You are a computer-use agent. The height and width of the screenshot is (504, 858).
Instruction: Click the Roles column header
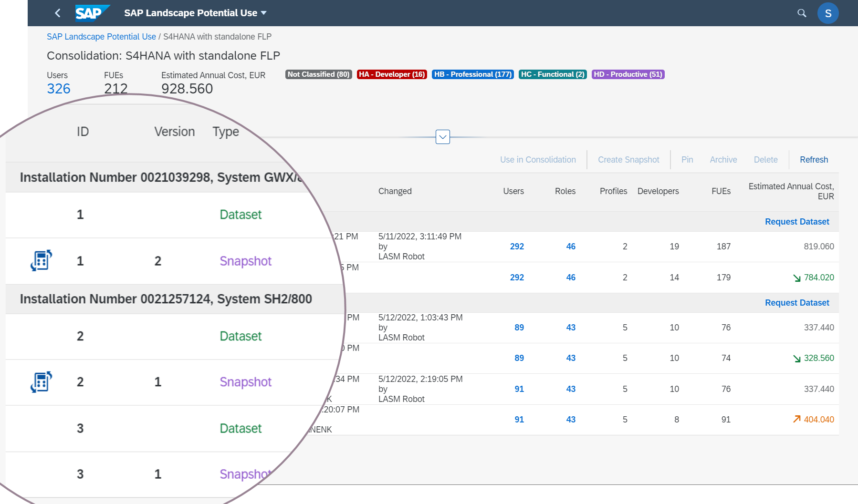[x=565, y=191]
